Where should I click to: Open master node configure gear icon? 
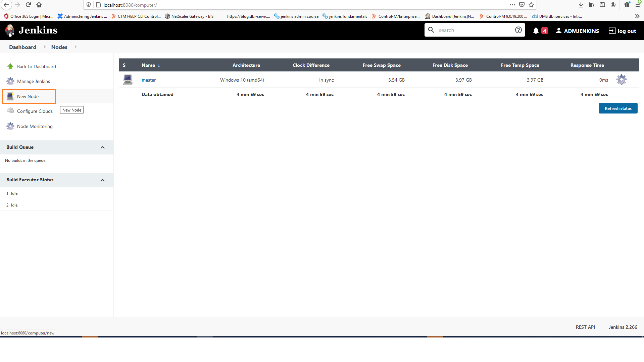[622, 80]
